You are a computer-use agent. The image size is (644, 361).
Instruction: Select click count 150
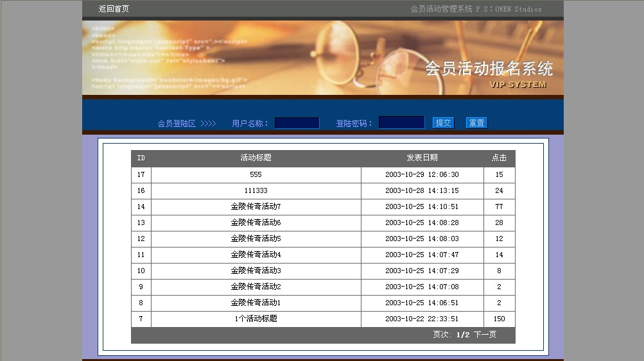tap(499, 319)
